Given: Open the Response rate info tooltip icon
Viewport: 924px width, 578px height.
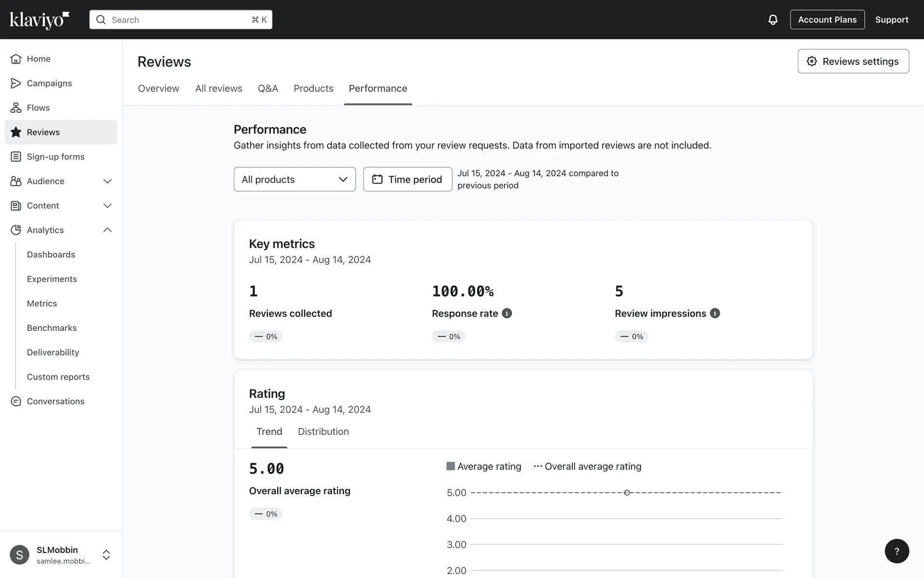Looking at the screenshot, I should (x=507, y=313).
